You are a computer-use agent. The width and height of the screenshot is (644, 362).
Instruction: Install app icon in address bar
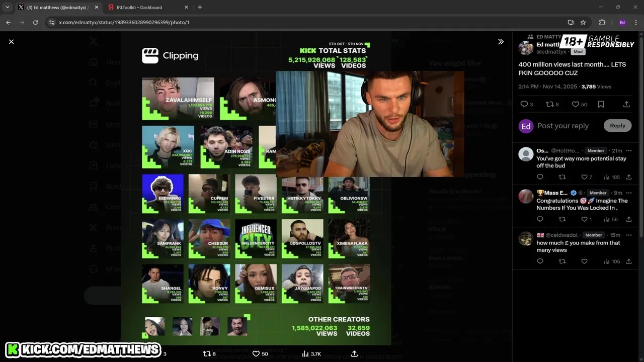[x=571, y=22]
